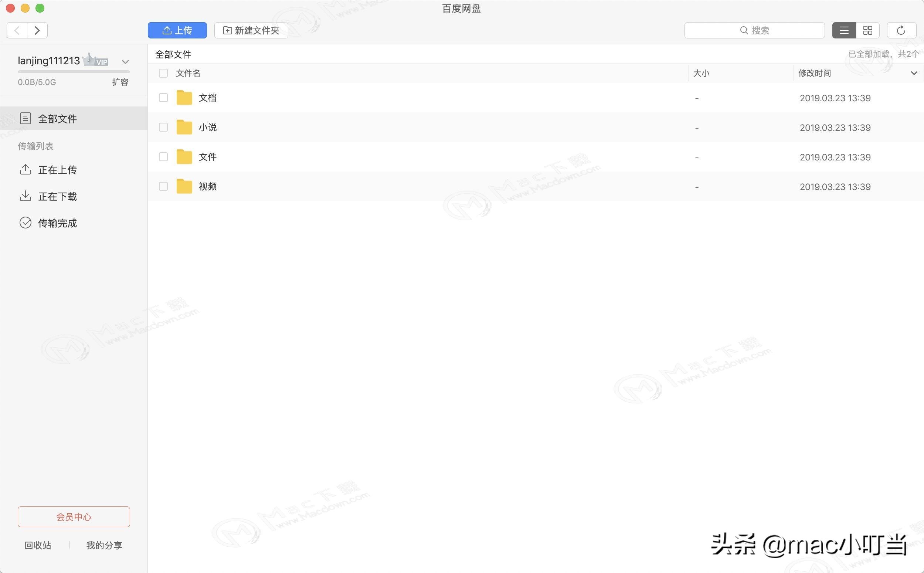Expand the account menu next to lanjing111213
The width and height of the screenshot is (924, 573).
pyautogui.click(x=125, y=61)
